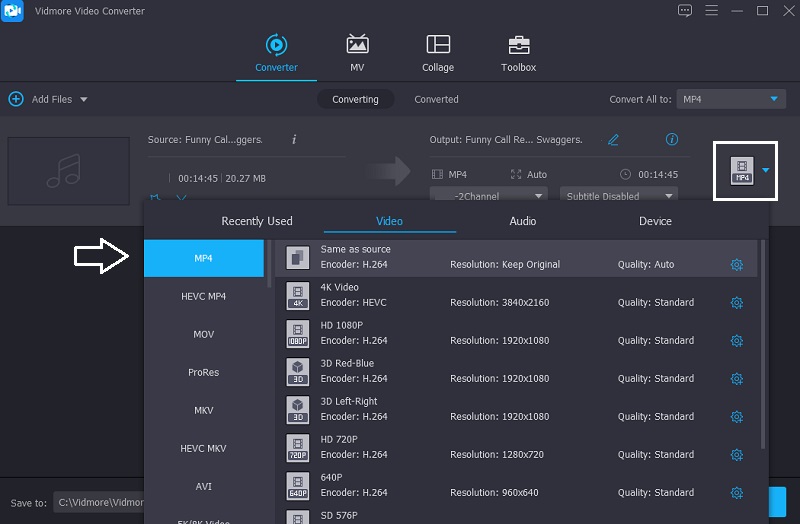The width and height of the screenshot is (800, 524).
Task: Click source file info icon
Action: point(294,140)
